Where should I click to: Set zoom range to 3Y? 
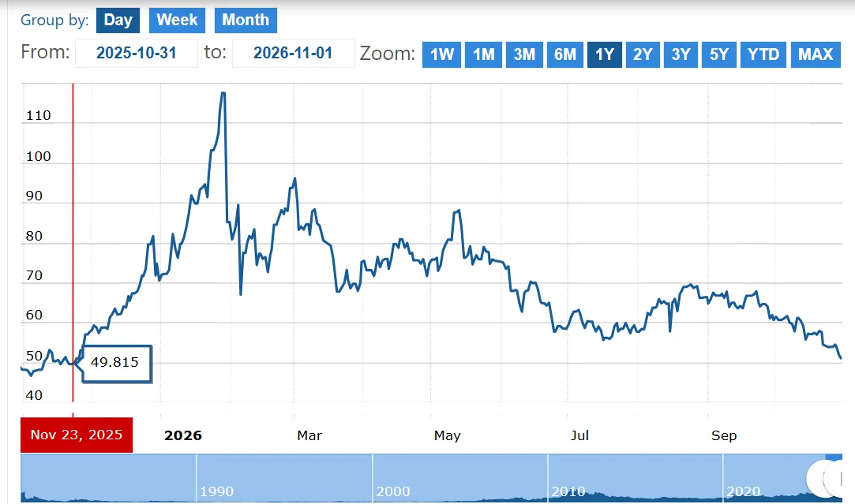pyautogui.click(x=681, y=54)
